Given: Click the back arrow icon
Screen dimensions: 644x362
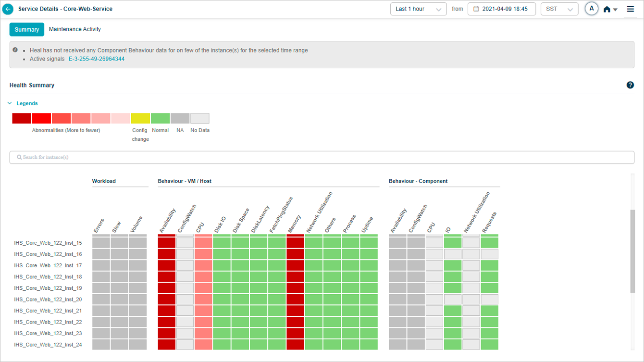Looking at the screenshot, I should [x=8, y=9].
